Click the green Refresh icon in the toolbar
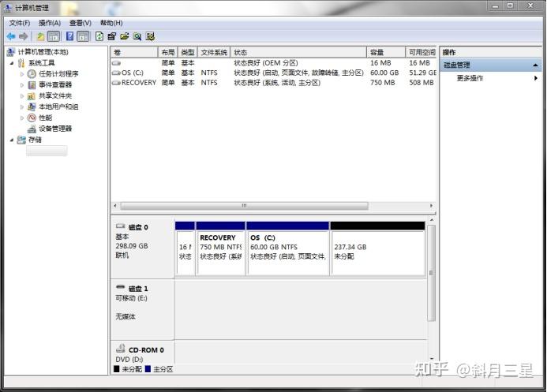Viewport: 547px width, 392px height. pyautogui.click(x=99, y=36)
